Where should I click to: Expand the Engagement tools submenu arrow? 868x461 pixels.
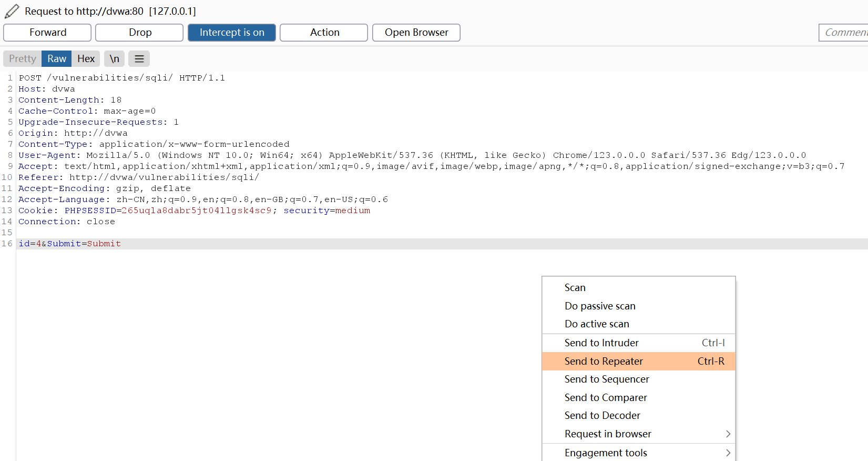(x=728, y=453)
